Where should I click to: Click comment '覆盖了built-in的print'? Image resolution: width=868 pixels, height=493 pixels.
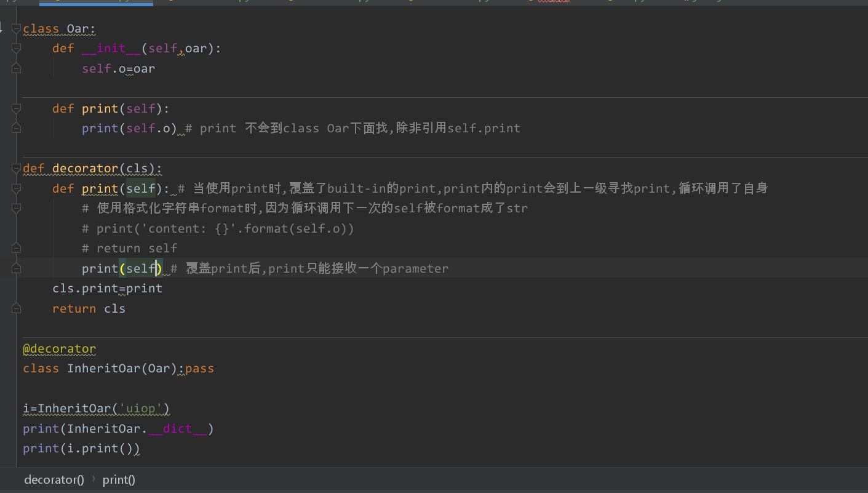tap(365, 188)
